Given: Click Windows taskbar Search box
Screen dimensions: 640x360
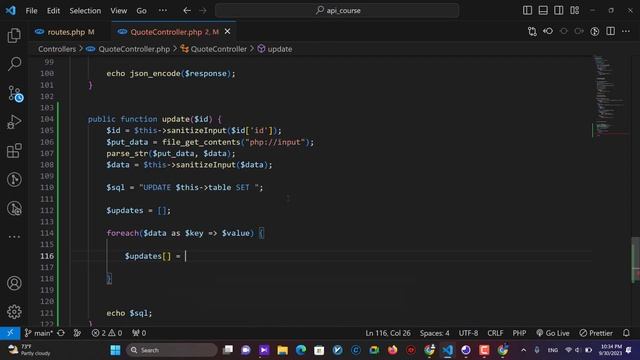Looking at the screenshot, I should (x=172, y=350).
